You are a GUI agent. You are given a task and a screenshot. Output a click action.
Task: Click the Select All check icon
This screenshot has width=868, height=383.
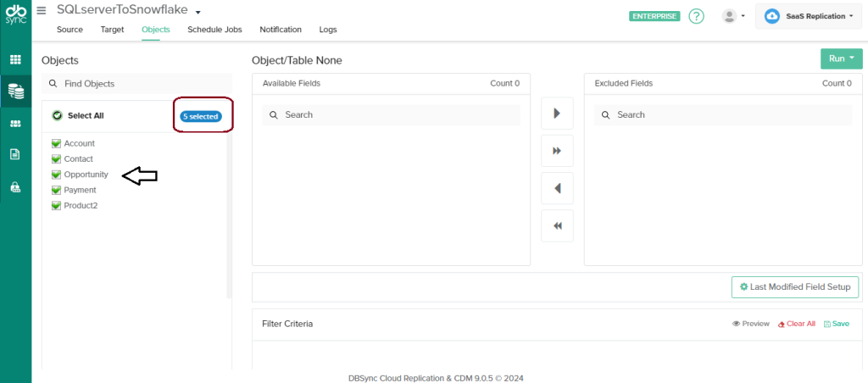[57, 116]
